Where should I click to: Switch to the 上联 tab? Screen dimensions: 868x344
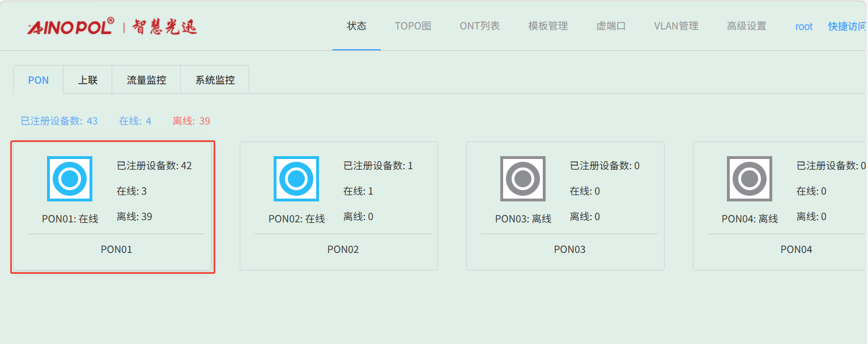point(88,80)
